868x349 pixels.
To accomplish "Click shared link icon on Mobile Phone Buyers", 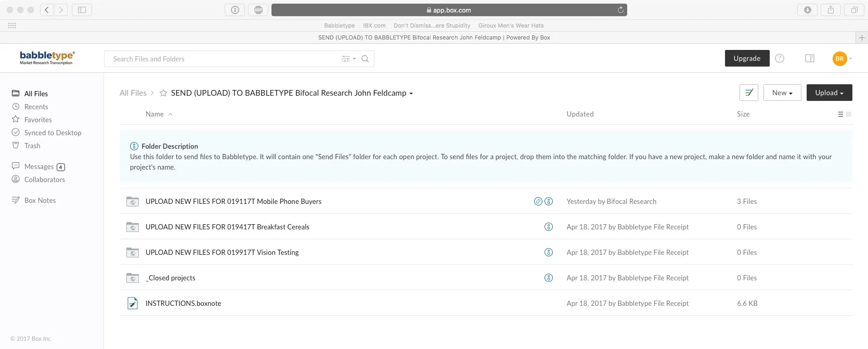I will click(538, 201).
